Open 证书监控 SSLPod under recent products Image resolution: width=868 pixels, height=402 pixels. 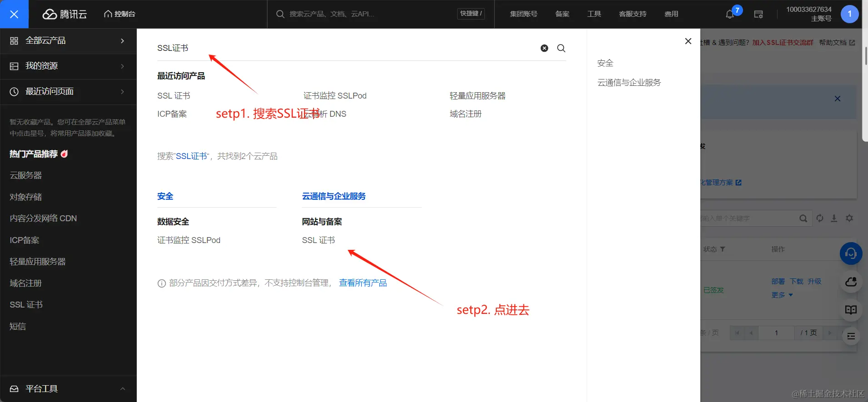[x=335, y=96]
